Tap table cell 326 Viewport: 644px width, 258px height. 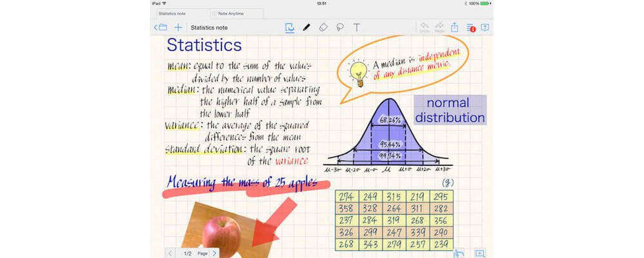click(x=346, y=232)
